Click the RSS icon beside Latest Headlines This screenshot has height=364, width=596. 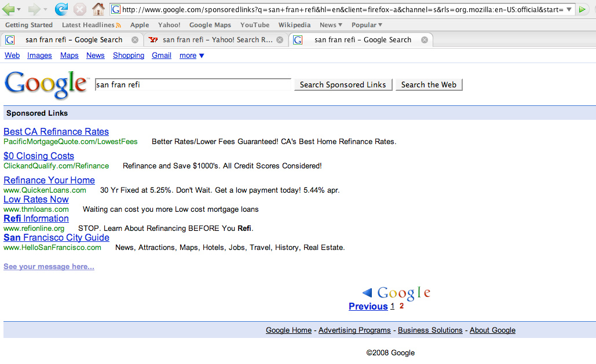point(118,25)
